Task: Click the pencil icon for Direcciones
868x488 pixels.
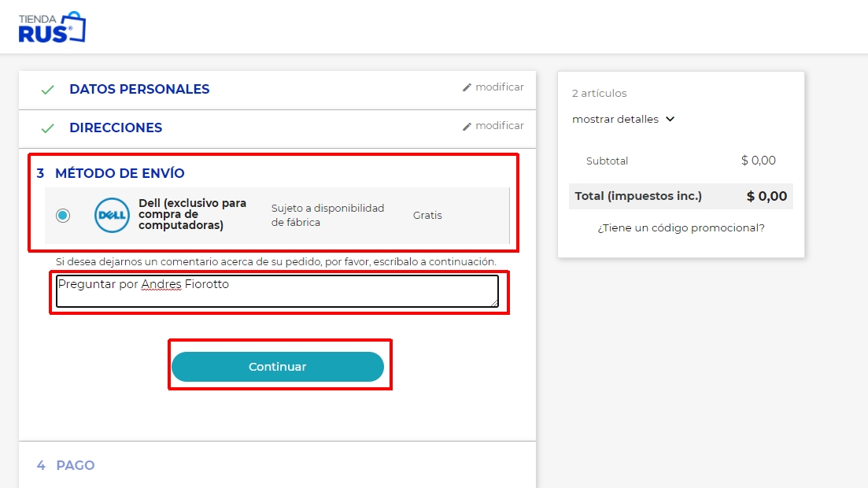Action: coord(467,126)
